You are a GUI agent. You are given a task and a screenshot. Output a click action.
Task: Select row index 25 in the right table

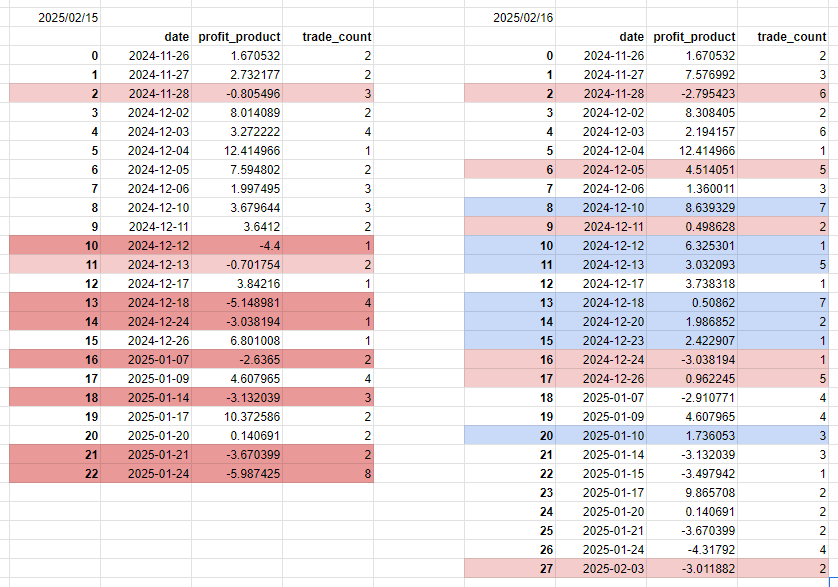tap(510, 530)
